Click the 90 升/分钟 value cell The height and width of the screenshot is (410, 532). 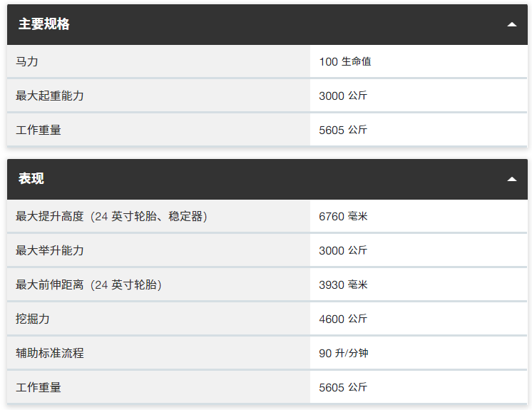[x=344, y=353]
